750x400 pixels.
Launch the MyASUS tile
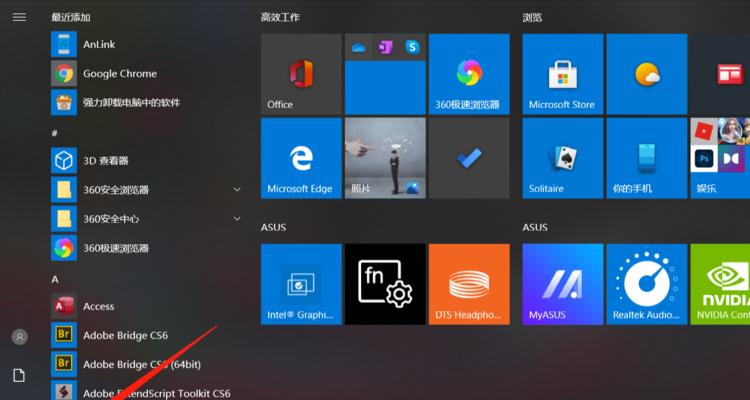point(563,284)
